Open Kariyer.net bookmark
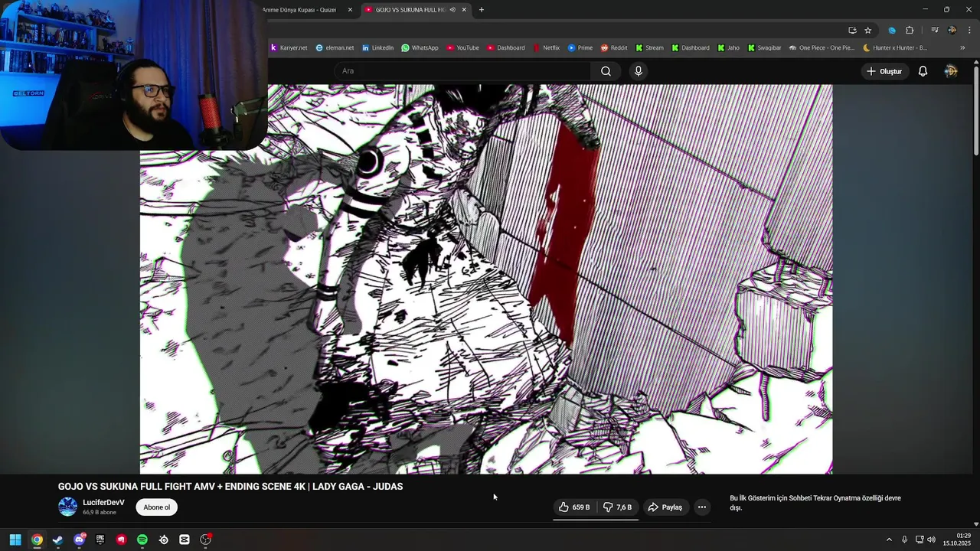Image resolution: width=980 pixels, height=551 pixels. tap(289, 47)
